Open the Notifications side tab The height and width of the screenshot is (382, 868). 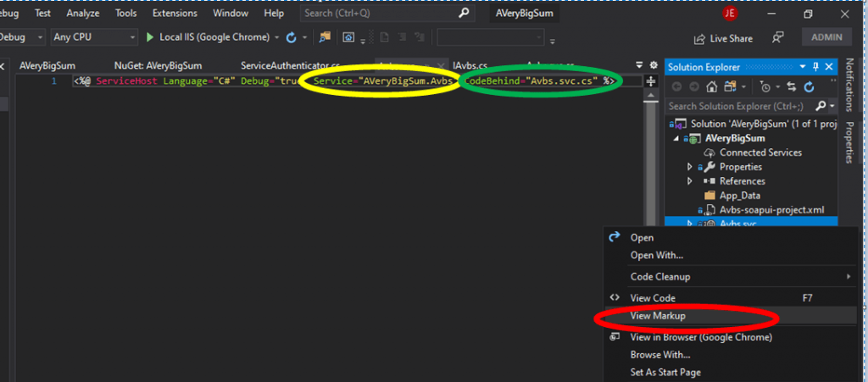tap(849, 85)
